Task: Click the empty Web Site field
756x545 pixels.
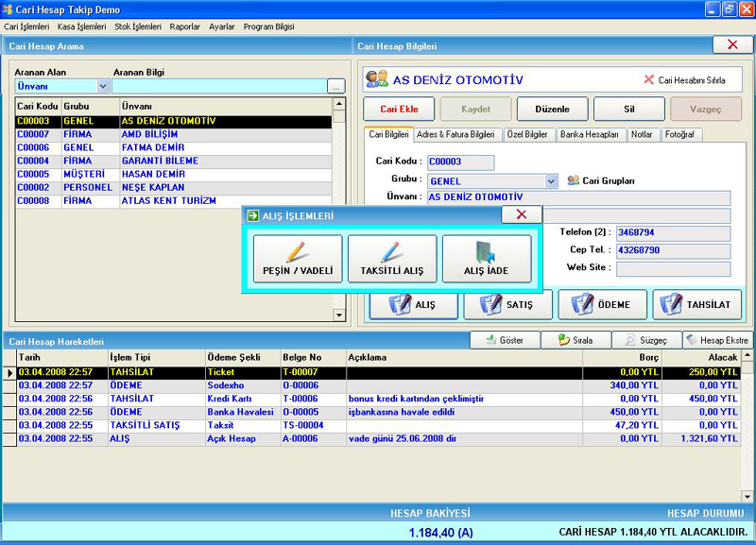Action: [x=673, y=268]
